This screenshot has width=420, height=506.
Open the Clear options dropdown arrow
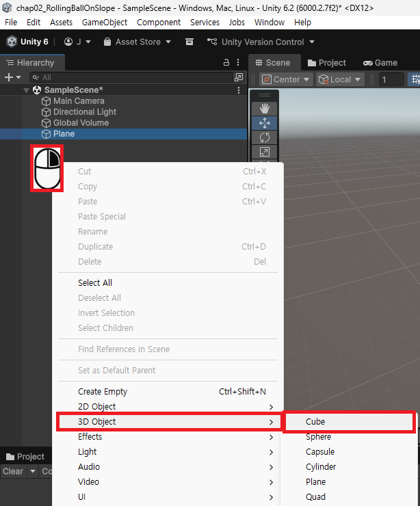33,472
